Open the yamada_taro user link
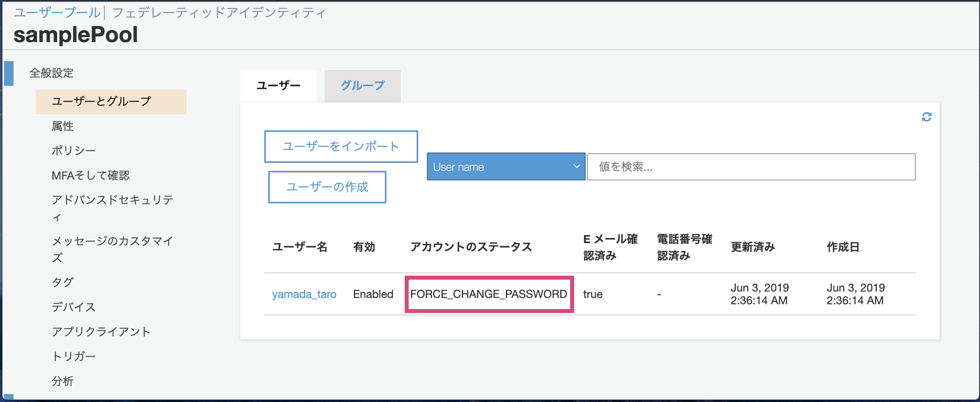The image size is (980, 402). (x=304, y=294)
